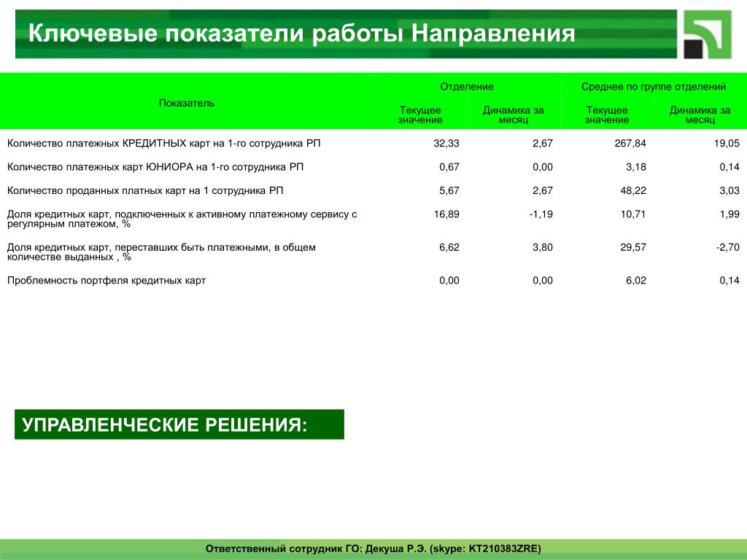The image size is (747, 560).
Task: Select row 'Проблемность портфеля кредитных карт'
Action: pos(373,281)
